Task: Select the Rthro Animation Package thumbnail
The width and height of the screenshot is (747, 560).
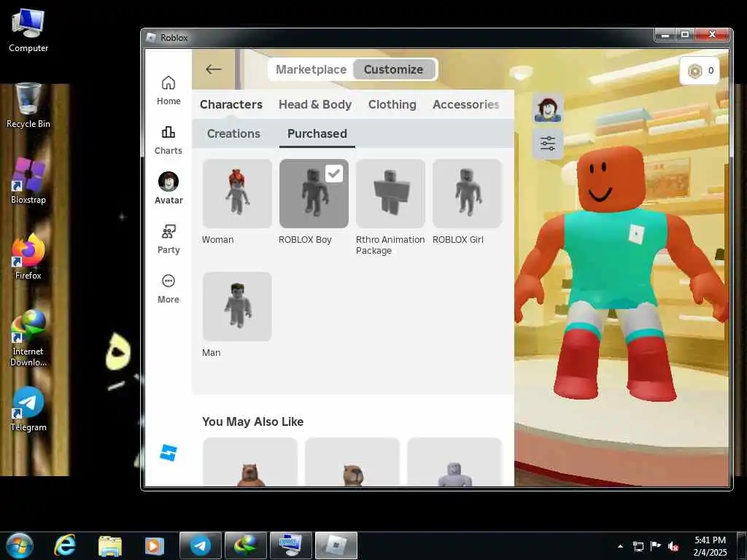Action: pyautogui.click(x=390, y=193)
